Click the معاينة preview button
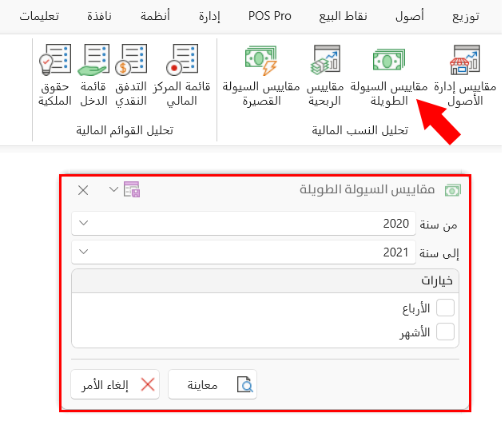Image resolution: width=502 pixels, height=445 pixels. click(212, 384)
